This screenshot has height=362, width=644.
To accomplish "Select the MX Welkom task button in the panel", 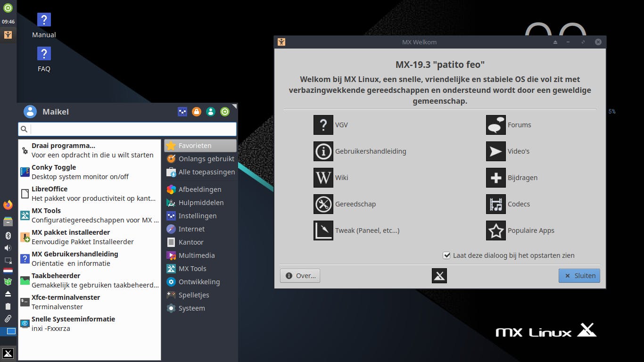I will (8, 34).
